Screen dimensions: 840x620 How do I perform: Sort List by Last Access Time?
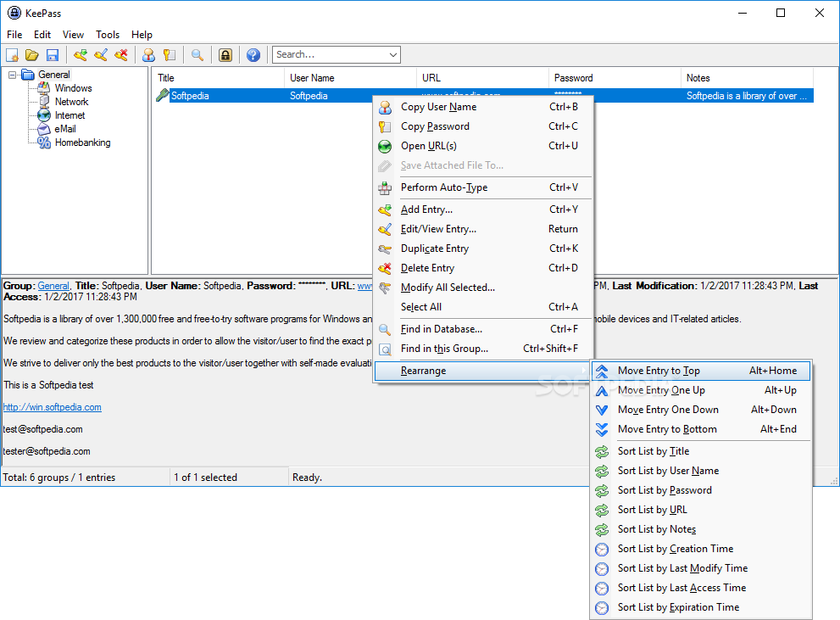pos(701,588)
